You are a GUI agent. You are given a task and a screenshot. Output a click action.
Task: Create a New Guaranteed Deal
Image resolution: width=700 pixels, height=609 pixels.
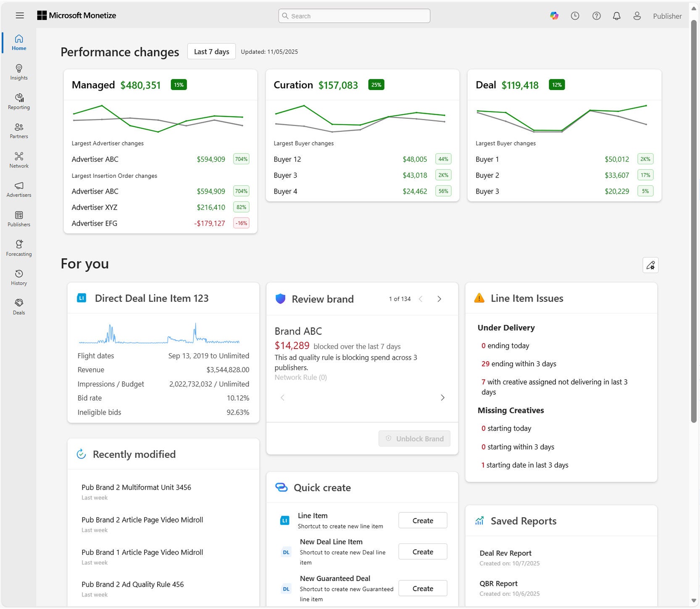(x=422, y=588)
